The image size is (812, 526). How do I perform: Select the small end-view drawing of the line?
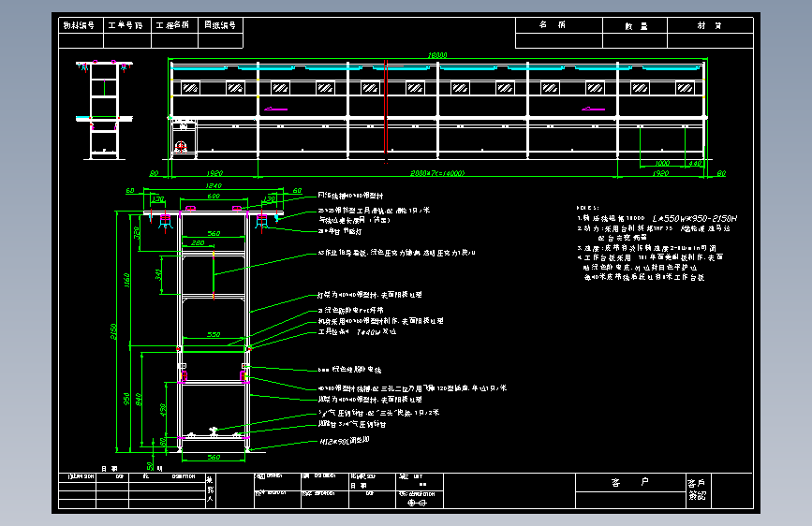pyautogui.click(x=104, y=110)
